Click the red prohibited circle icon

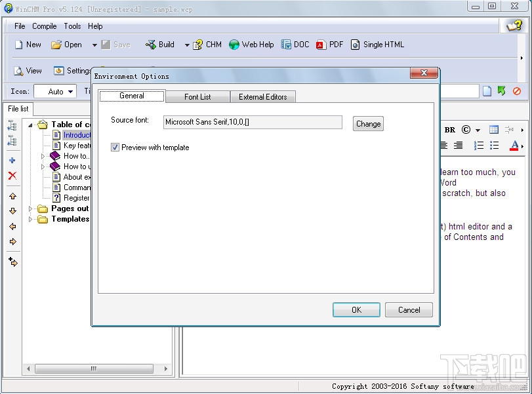[517, 91]
